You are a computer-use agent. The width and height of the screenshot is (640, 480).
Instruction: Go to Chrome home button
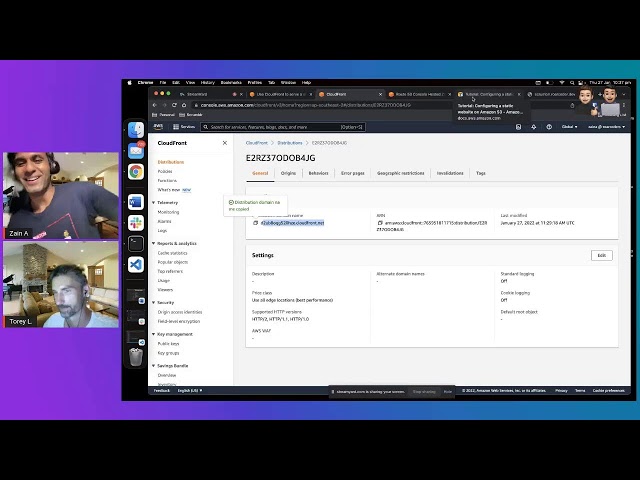[184, 105]
